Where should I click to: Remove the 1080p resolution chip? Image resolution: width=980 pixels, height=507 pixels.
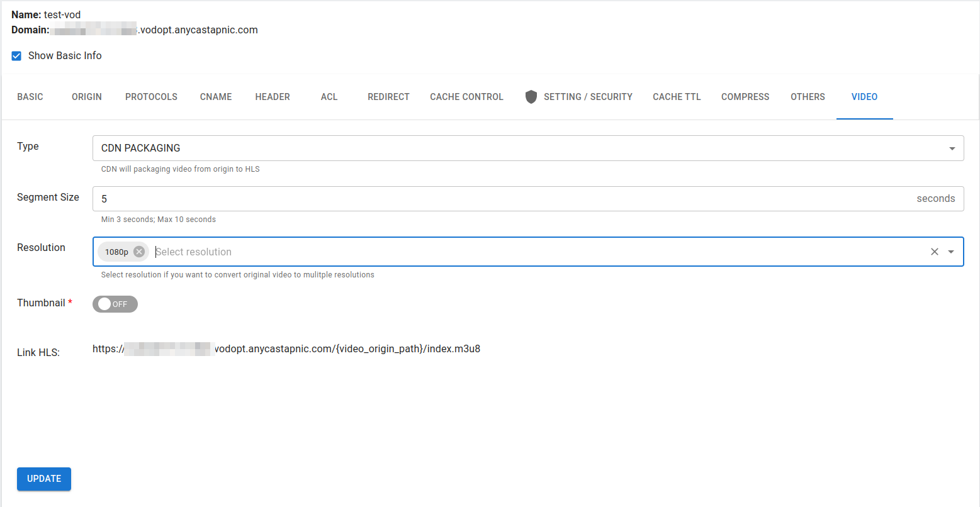[139, 252]
